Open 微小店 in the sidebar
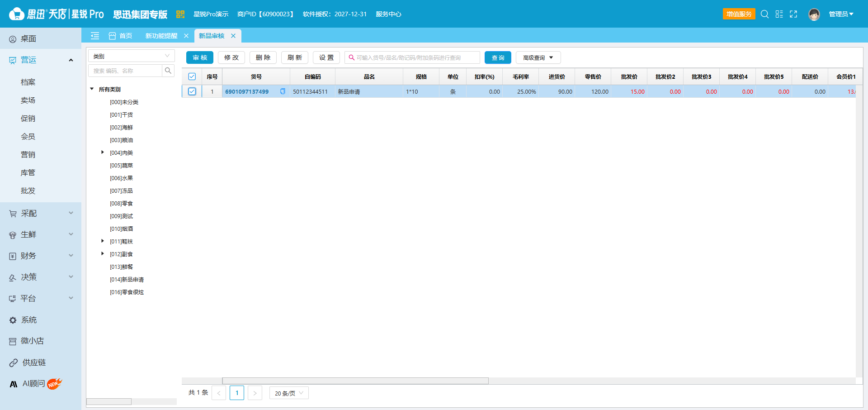 coord(41,341)
